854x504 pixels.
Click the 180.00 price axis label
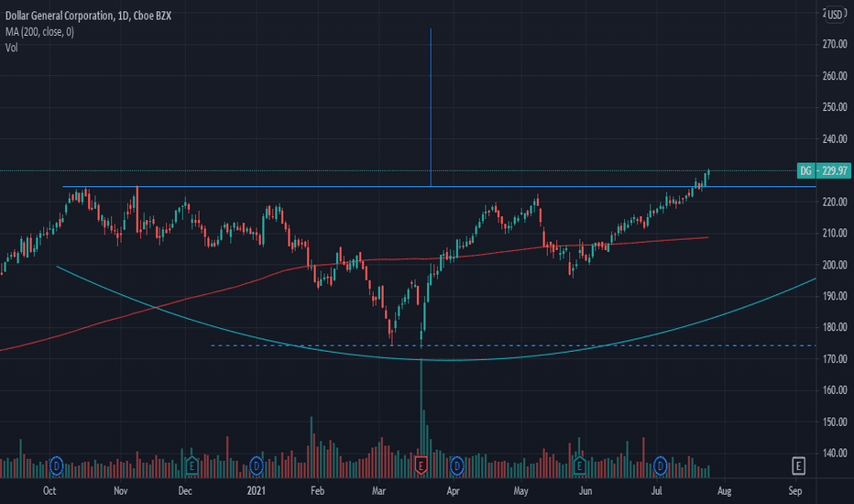click(835, 327)
